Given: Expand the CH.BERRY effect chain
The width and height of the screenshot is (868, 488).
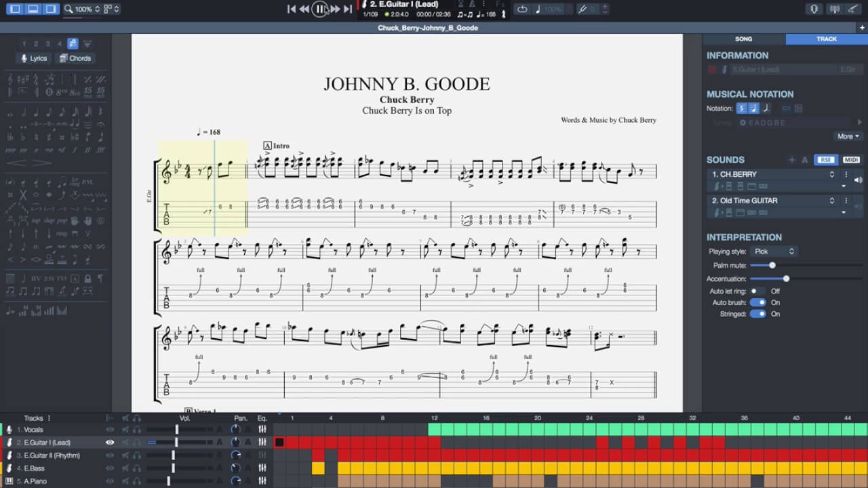Looking at the screenshot, I should click(x=844, y=186).
